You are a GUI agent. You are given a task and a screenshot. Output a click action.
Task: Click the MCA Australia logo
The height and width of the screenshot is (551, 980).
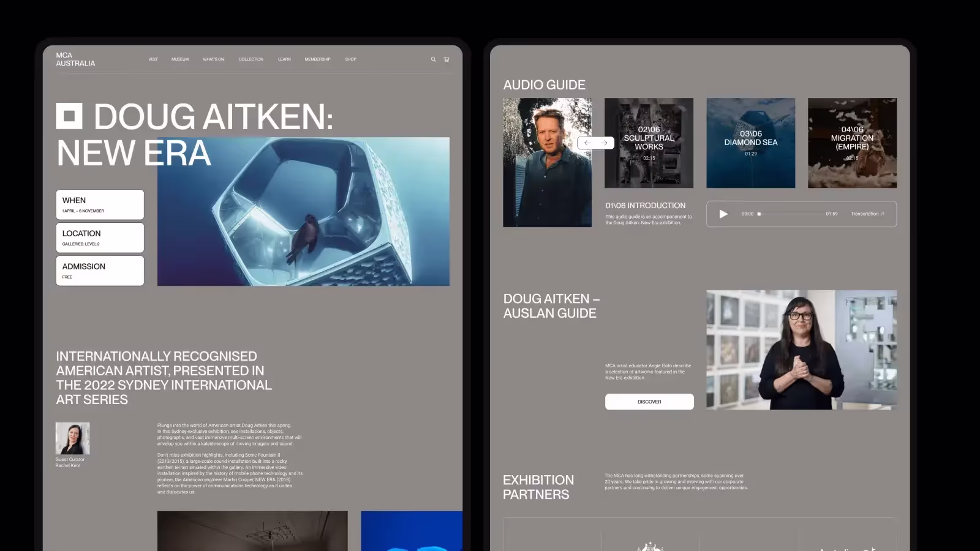[75, 59]
